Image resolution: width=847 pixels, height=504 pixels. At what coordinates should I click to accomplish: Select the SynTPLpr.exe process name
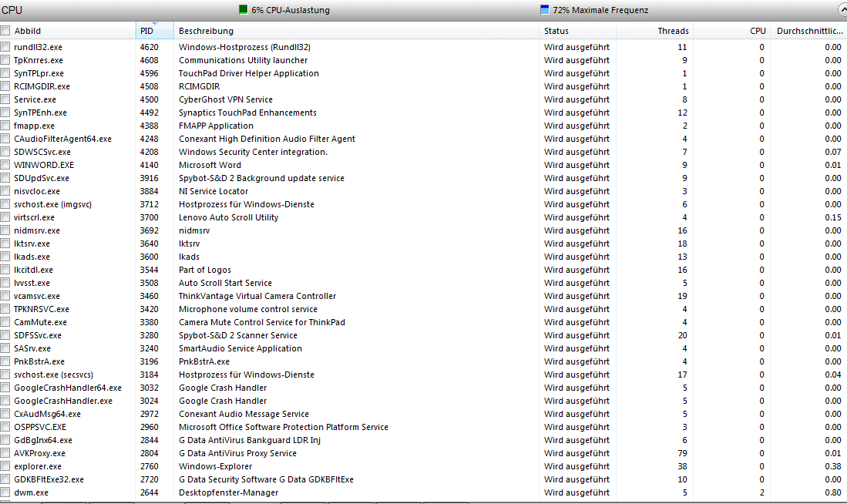(39, 73)
